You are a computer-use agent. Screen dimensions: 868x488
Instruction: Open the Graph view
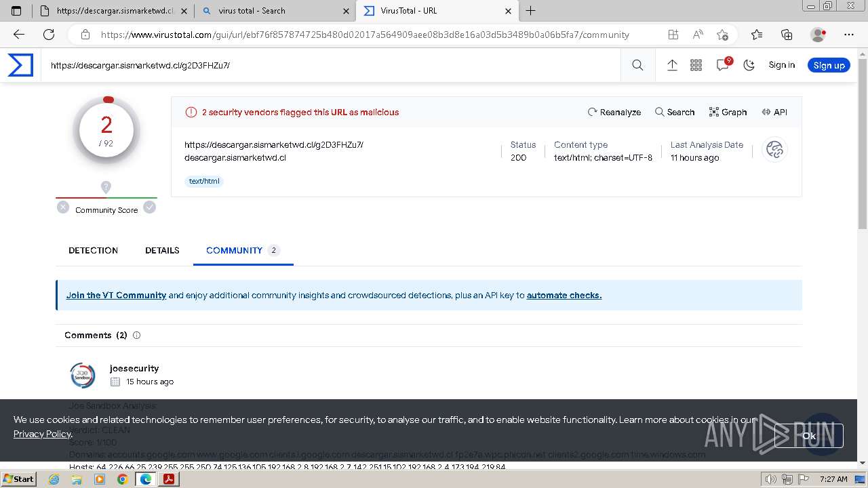pyautogui.click(x=728, y=112)
